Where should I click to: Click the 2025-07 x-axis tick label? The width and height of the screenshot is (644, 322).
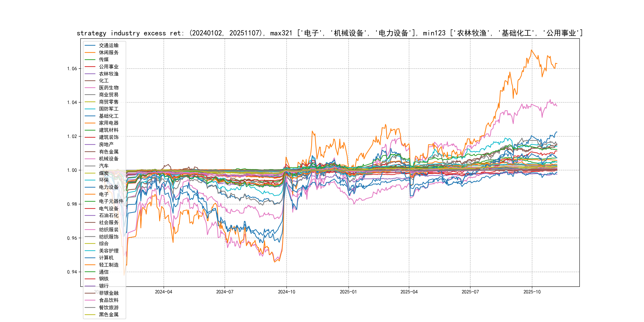470,292
